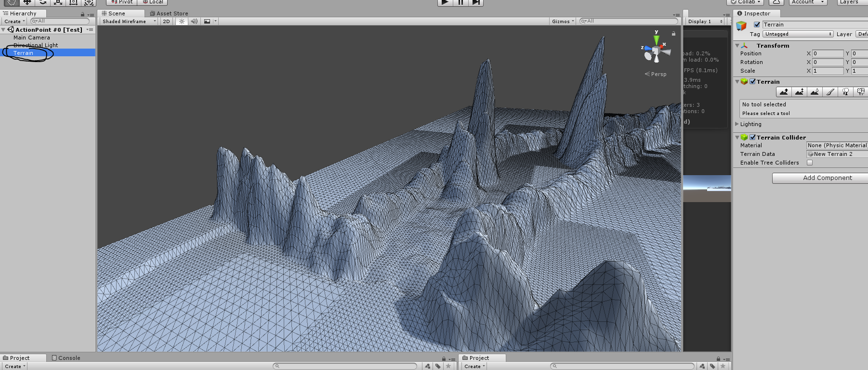
Task: Open the Collab dropdown
Action: (x=745, y=2)
